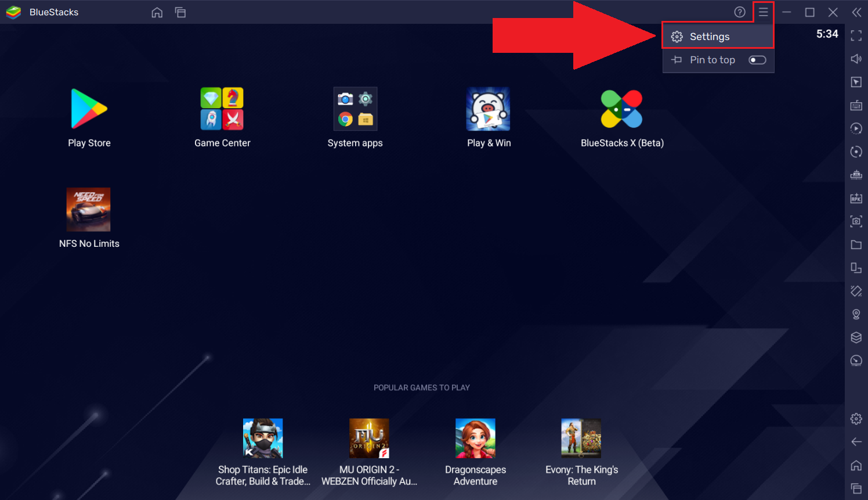The height and width of the screenshot is (500, 868).
Task: Maximize the BlueStacks window
Action: [x=810, y=12]
